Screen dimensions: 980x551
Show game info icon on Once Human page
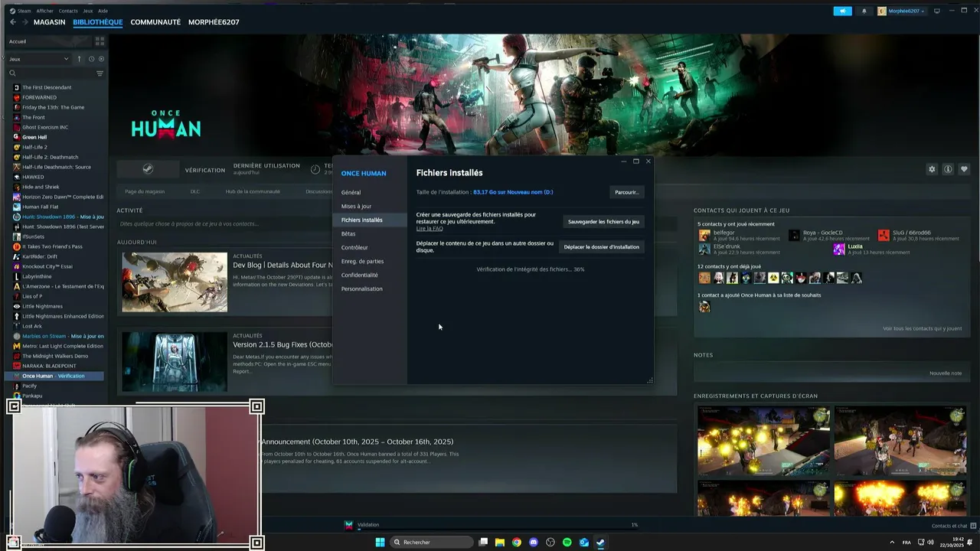pyautogui.click(x=948, y=169)
